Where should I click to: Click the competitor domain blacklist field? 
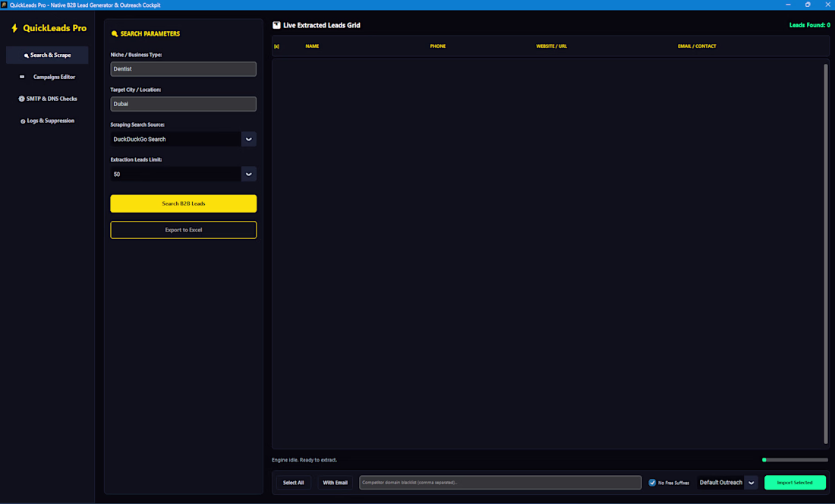point(500,483)
